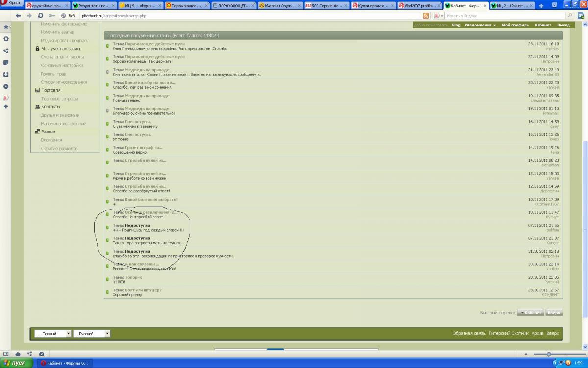Viewport: 588px width, 368px height.
Task: Click the Opera menu button
Action: [x=12, y=3]
